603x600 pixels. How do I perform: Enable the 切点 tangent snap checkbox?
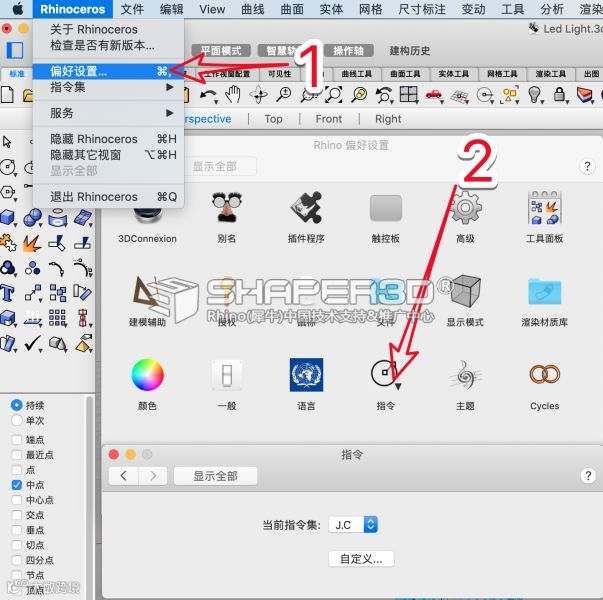17,545
